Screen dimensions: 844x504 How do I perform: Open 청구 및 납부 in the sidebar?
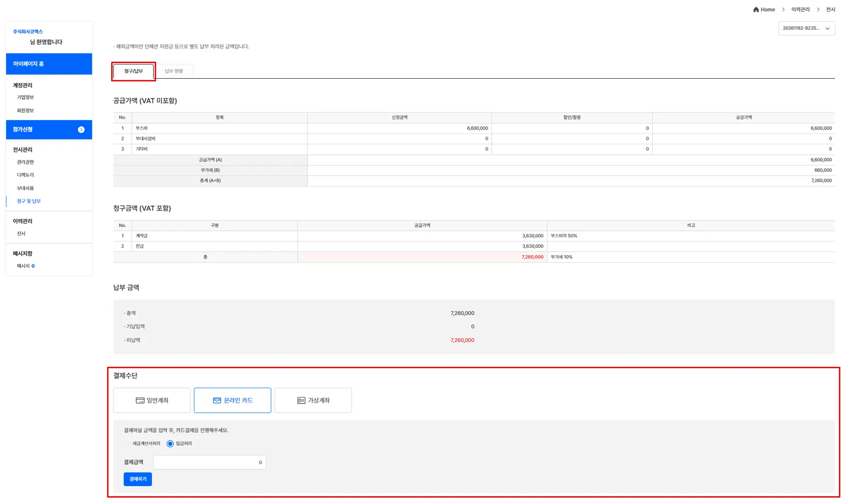point(29,201)
